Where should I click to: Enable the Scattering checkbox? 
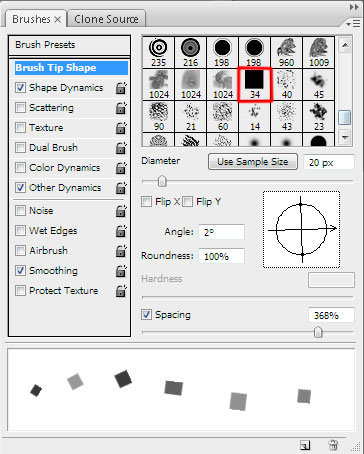click(x=21, y=108)
